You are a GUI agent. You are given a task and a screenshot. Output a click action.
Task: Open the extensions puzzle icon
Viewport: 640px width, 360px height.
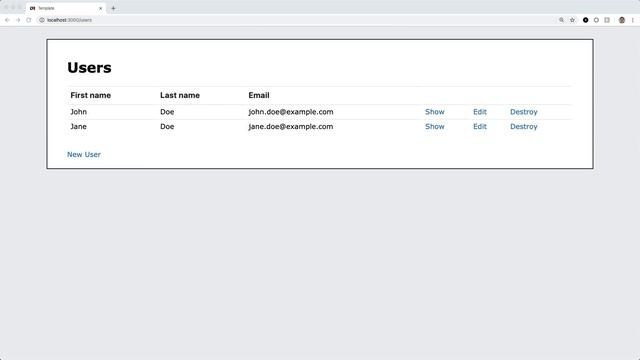tap(607, 20)
